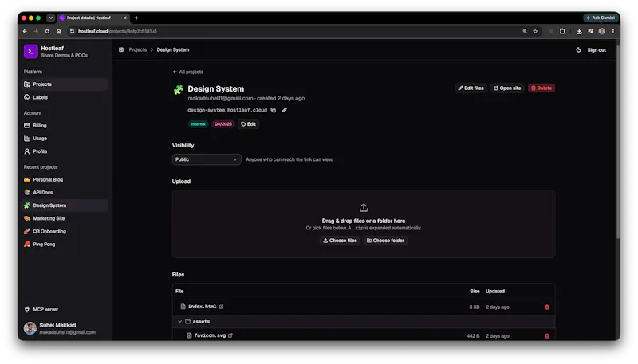This screenshot has width=638, height=364.
Task: Click the Edit files button
Action: point(471,88)
